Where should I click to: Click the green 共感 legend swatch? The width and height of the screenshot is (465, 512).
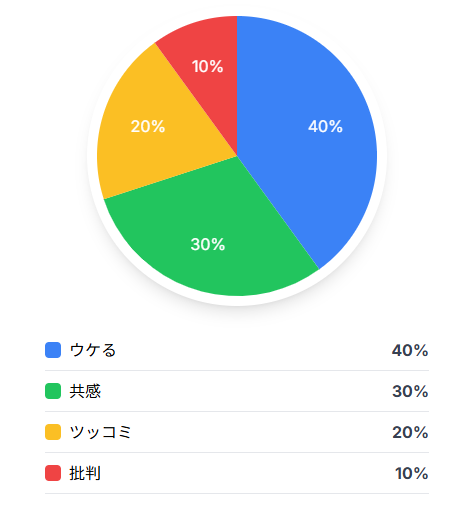tap(53, 391)
